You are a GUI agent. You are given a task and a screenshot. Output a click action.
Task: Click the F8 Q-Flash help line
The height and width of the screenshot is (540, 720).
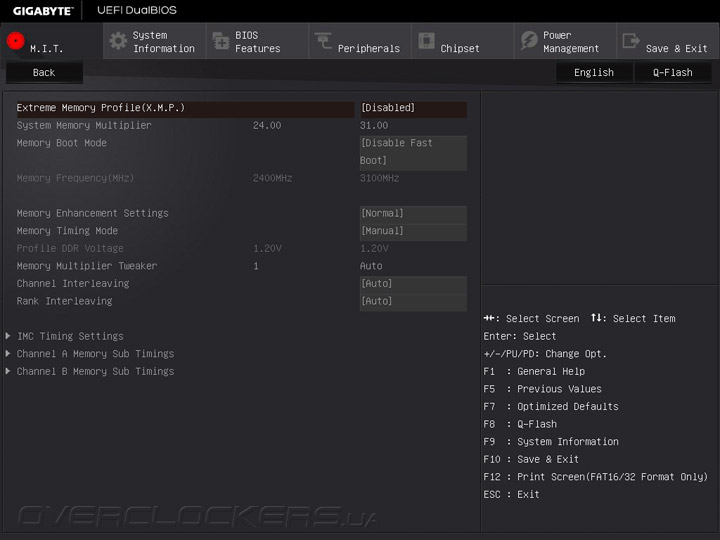click(520, 424)
